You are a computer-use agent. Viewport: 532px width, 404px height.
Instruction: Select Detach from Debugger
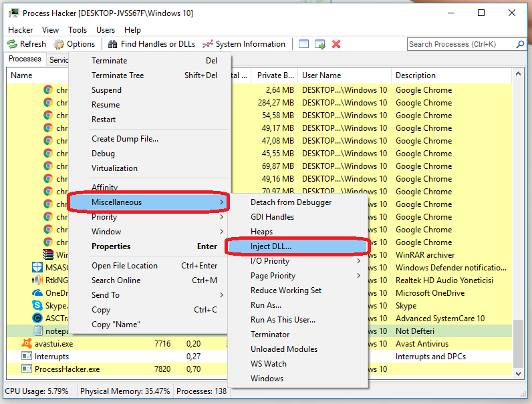coord(298,202)
